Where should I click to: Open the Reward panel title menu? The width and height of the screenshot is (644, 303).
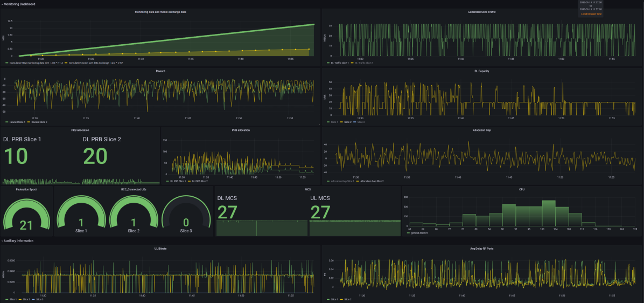coord(161,71)
